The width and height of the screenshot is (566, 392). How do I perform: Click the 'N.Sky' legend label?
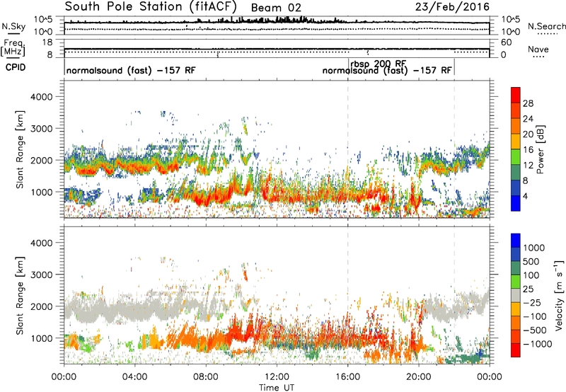pyautogui.click(x=13, y=26)
